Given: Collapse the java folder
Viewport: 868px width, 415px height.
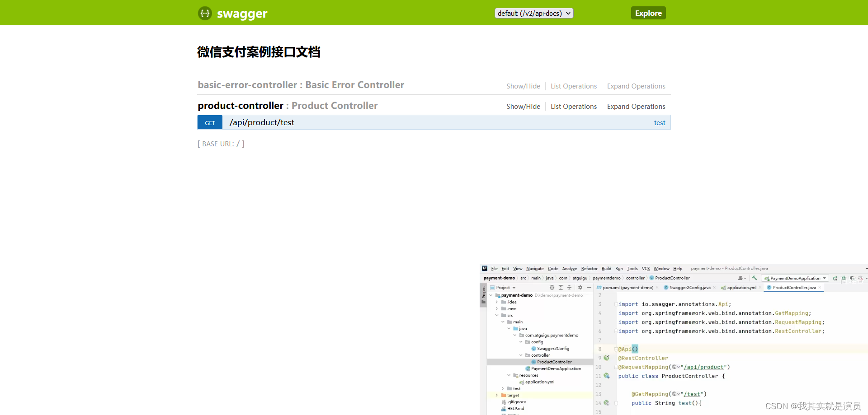Looking at the screenshot, I should pos(509,329).
